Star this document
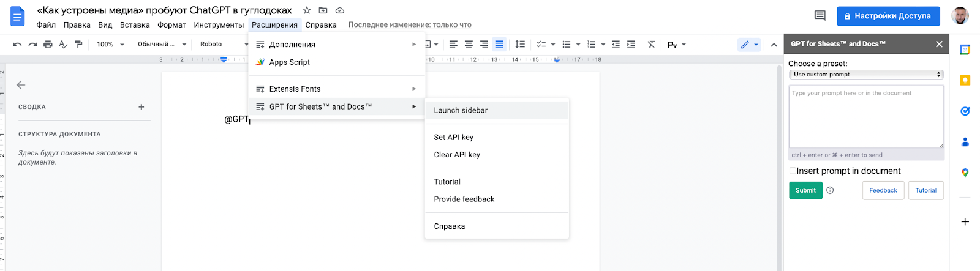980x271 pixels. click(x=307, y=10)
